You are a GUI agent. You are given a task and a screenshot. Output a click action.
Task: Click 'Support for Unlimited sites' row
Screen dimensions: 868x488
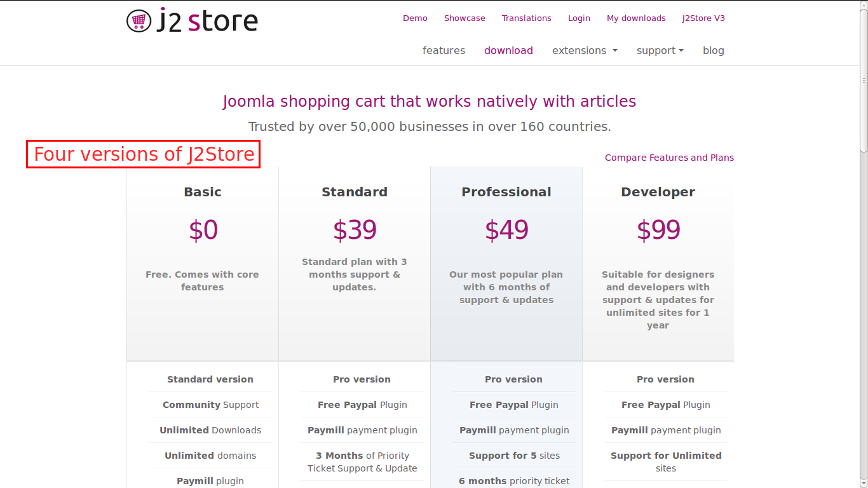666,462
